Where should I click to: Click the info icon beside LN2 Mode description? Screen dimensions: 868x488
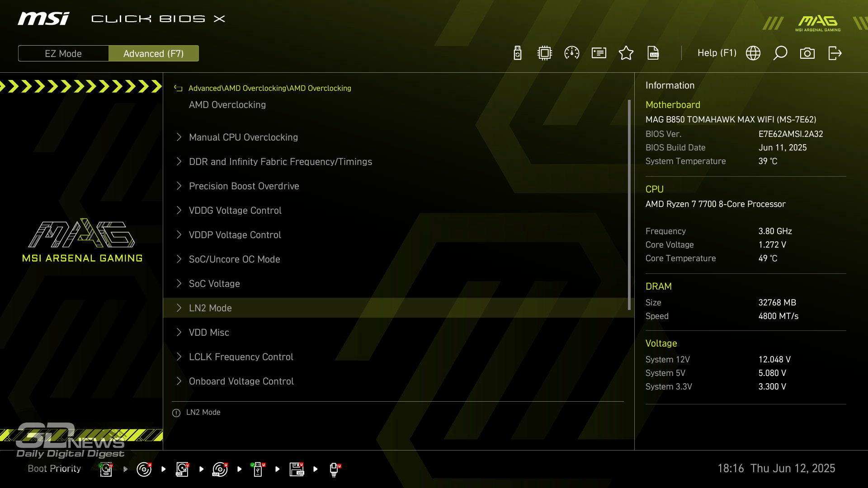176,413
